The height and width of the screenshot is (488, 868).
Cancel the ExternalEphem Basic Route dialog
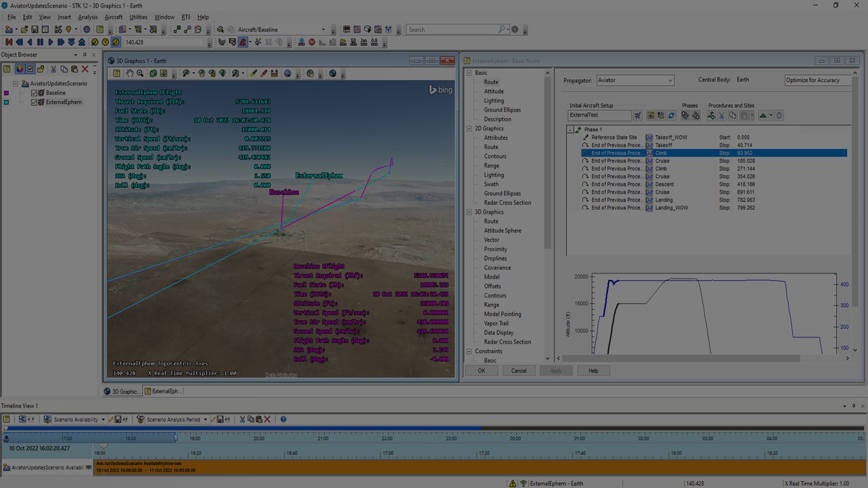coord(519,370)
